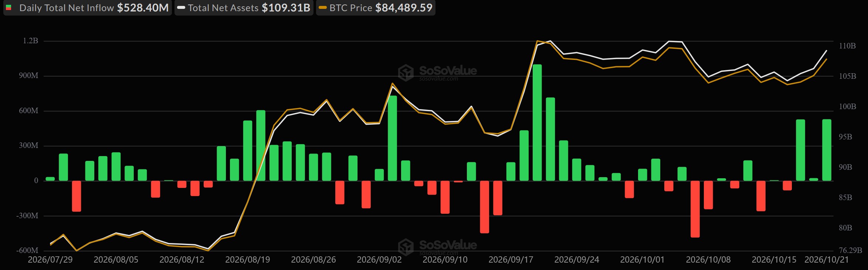Click the 85B right axis label

click(845, 198)
